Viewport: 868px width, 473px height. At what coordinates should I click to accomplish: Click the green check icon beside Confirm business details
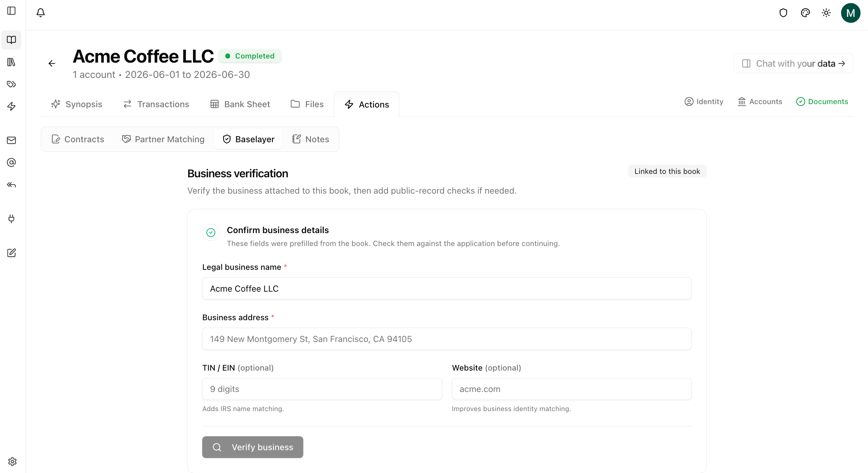coord(211,232)
